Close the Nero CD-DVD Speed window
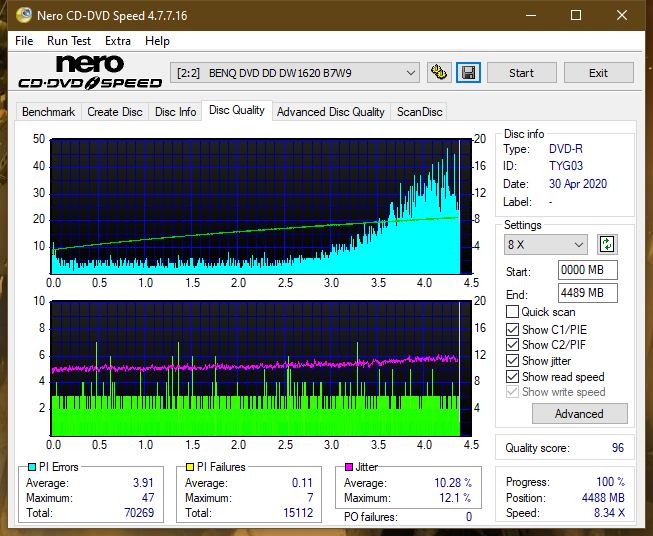Image resolution: width=653 pixels, height=536 pixels. [x=622, y=15]
